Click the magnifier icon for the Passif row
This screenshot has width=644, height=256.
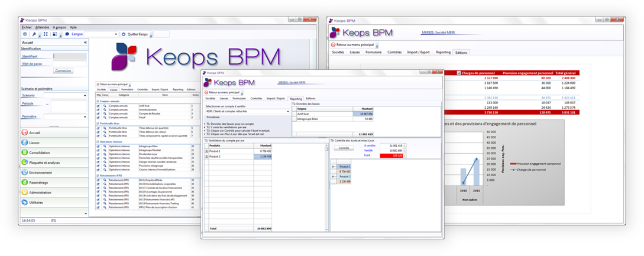(x=105, y=118)
